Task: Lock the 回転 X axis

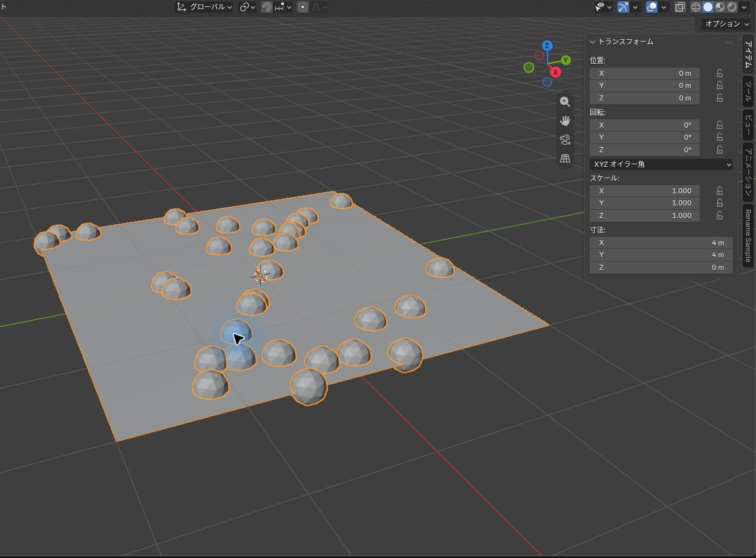Action: (719, 124)
